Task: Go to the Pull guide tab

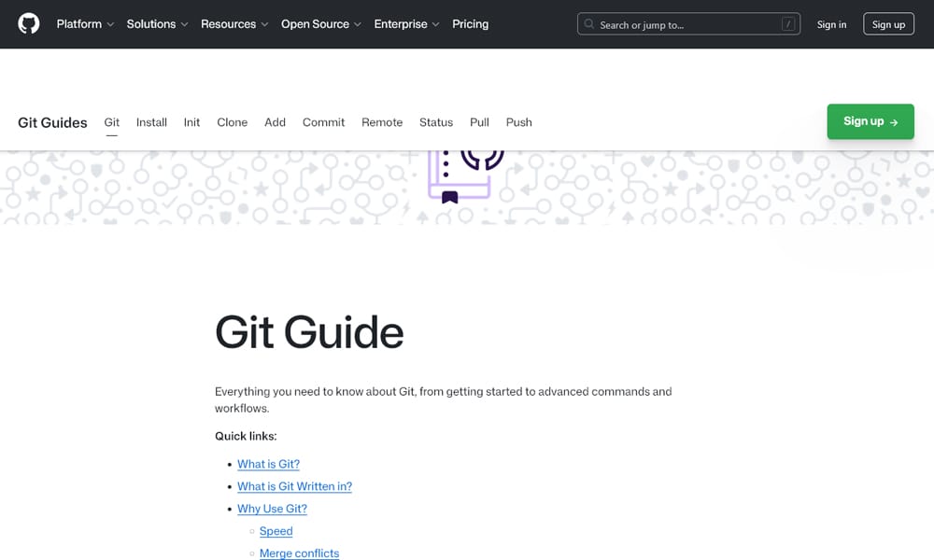Action: point(479,122)
